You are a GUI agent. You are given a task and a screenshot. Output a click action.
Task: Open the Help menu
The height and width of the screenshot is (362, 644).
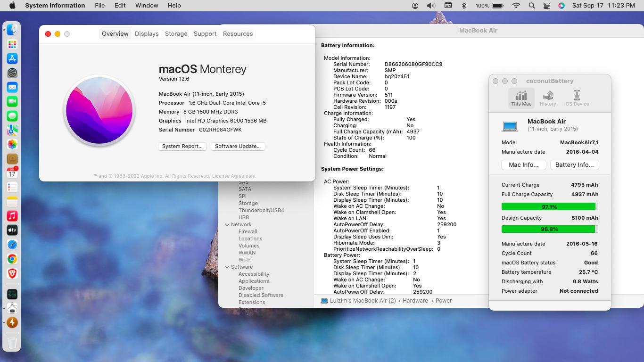(174, 6)
